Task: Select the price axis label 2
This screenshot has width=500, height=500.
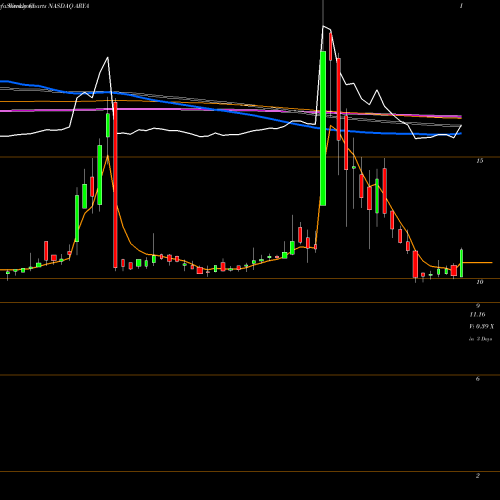Action: click(x=478, y=476)
